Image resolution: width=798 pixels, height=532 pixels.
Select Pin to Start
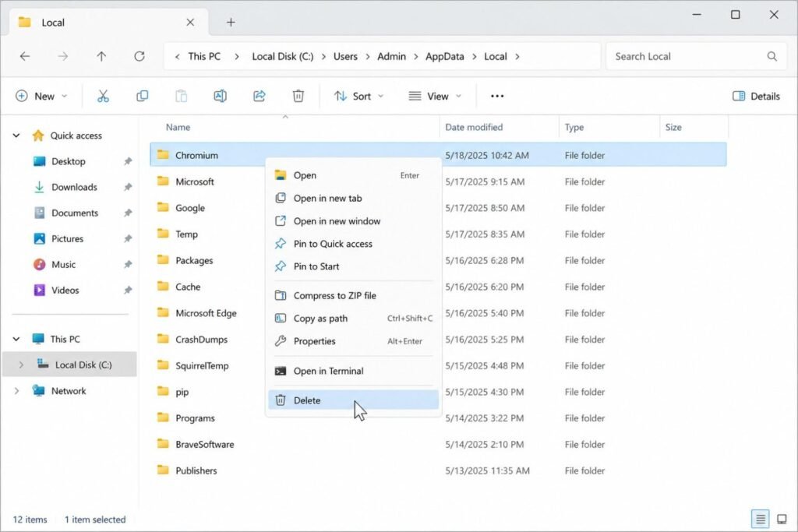(353, 266)
